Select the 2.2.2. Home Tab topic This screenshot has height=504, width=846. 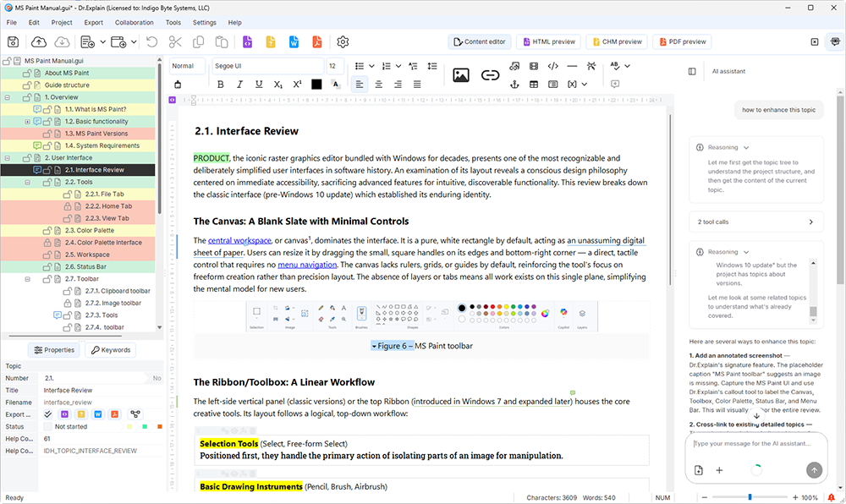[x=108, y=206]
